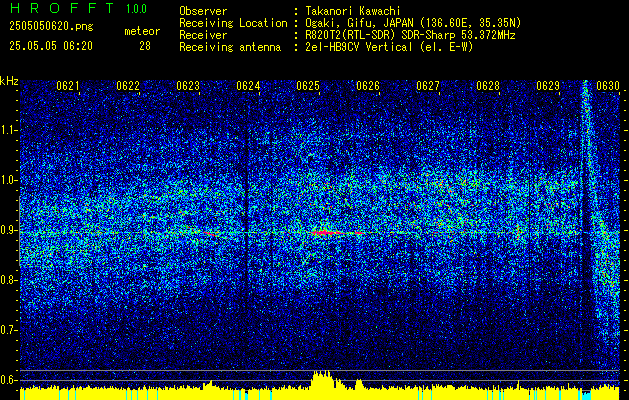Click the 0623 time marker
Screen dimensions: 629x400
[188, 86]
